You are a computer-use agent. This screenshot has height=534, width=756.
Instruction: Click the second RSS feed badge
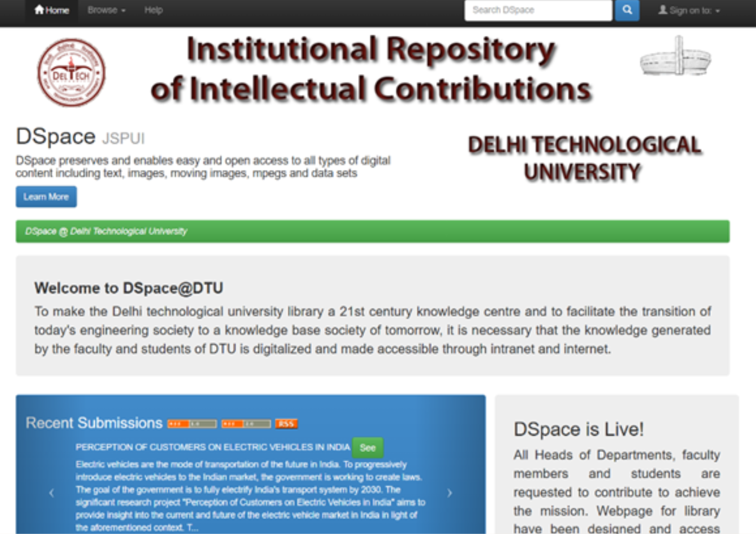point(246,424)
